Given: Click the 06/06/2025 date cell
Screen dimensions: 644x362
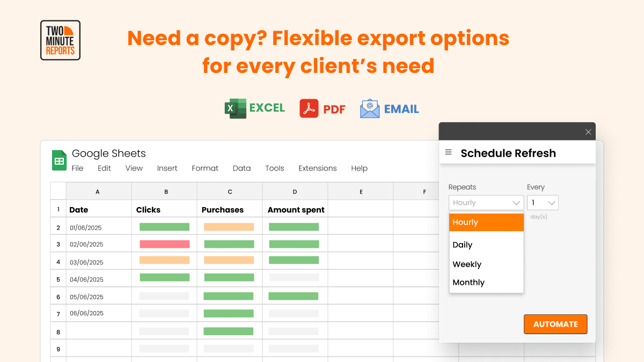Looking at the screenshot, I should [x=99, y=313].
